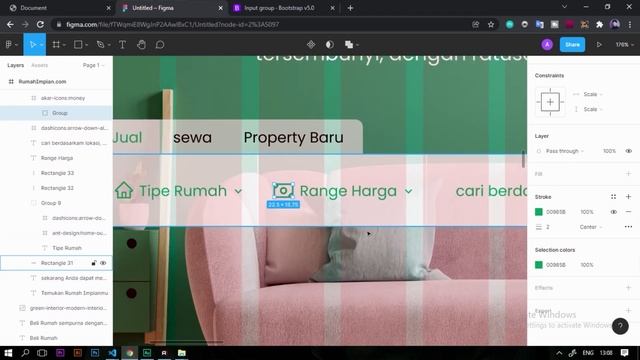
Task: Click the Boolean union icon
Action: tap(349, 44)
